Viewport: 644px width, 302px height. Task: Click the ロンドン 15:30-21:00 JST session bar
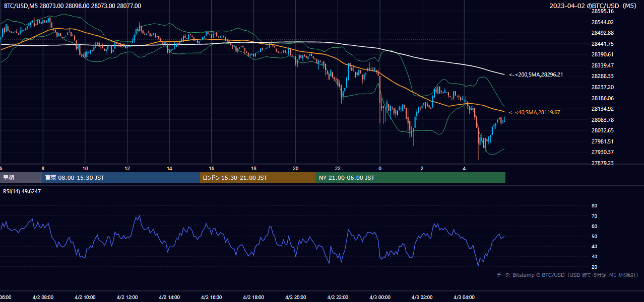(258, 178)
